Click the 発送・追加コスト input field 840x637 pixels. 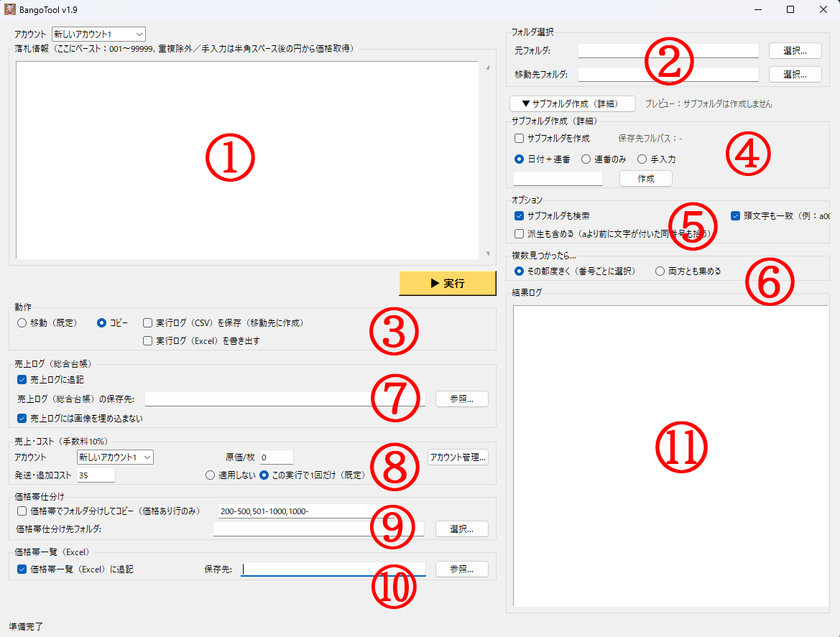pyautogui.click(x=96, y=475)
